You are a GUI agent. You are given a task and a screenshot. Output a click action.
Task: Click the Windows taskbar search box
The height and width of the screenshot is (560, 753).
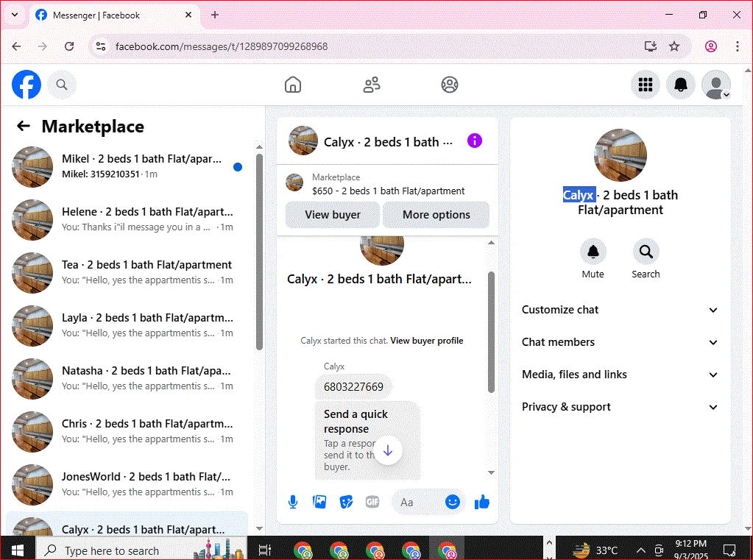(141, 550)
